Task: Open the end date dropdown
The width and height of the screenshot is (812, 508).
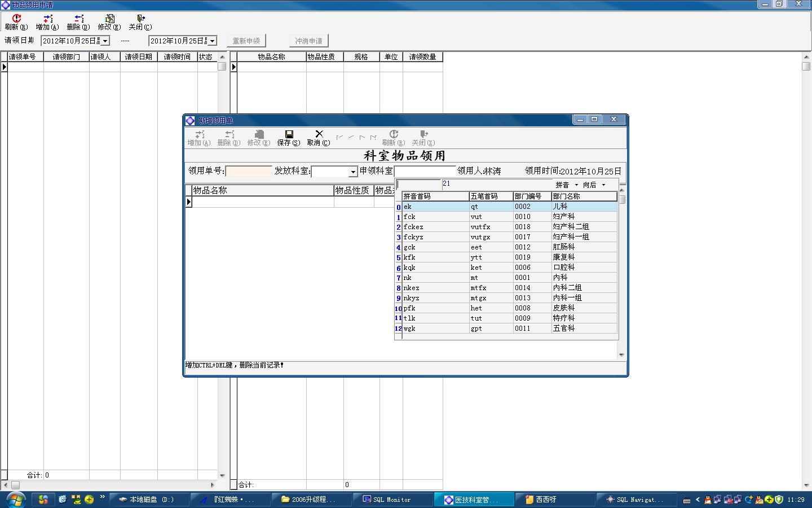Action: 212,41
